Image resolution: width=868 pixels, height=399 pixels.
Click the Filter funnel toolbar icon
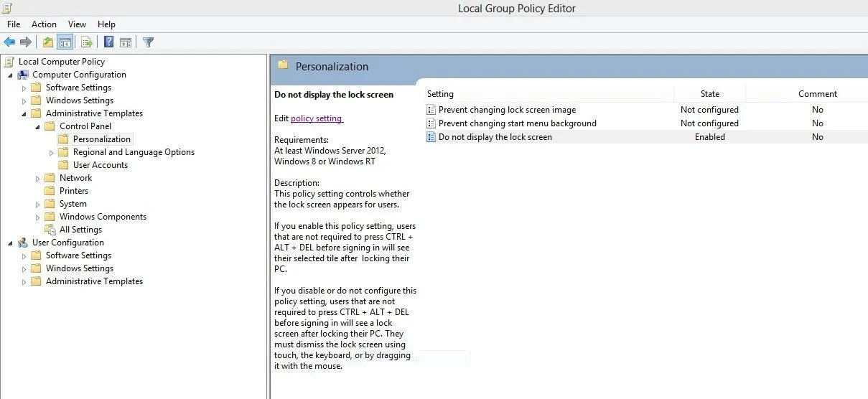click(148, 42)
